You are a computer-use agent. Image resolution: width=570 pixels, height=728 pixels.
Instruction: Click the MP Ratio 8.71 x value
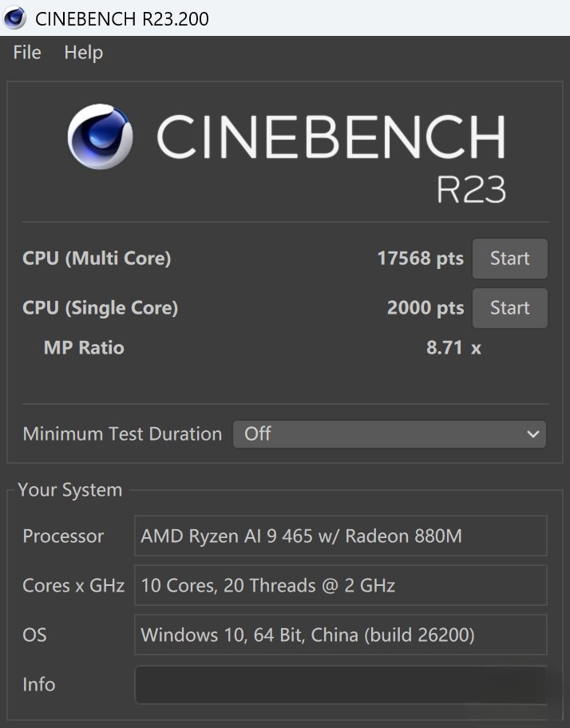(x=453, y=348)
